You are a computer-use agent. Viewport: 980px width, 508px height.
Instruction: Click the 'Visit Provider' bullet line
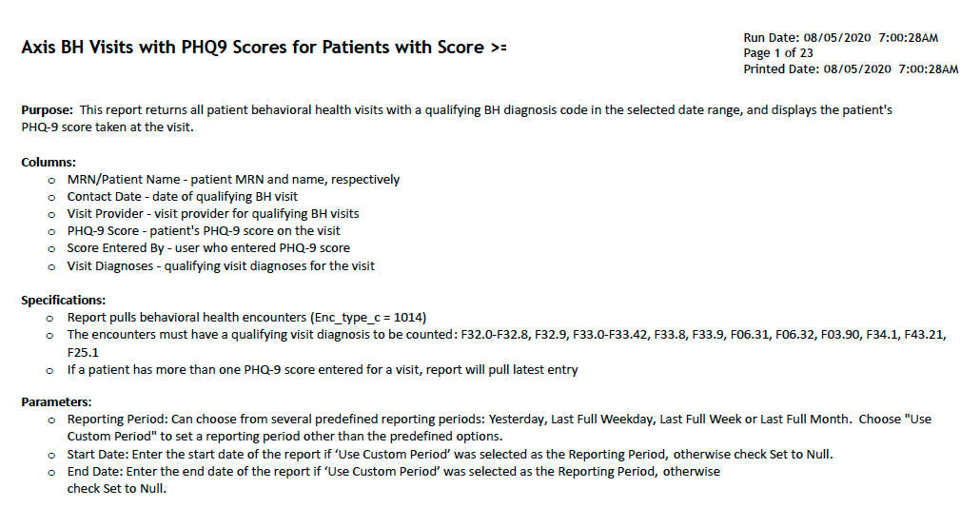pyautogui.click(x=213, y=214)
